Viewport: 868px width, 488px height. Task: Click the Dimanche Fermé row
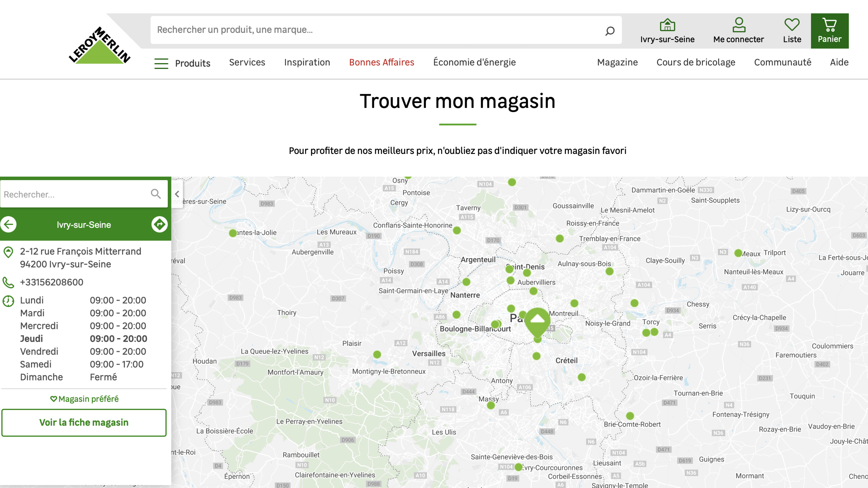(x=68, y=377)
